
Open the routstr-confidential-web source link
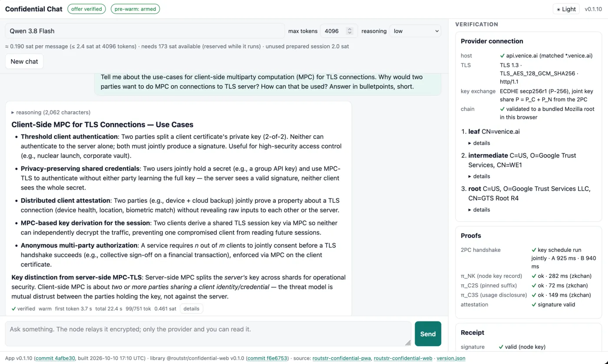click(403, 358)
